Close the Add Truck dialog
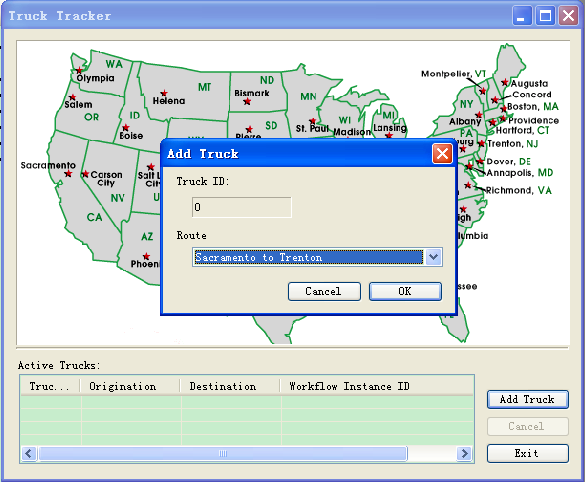 [442, 154]
